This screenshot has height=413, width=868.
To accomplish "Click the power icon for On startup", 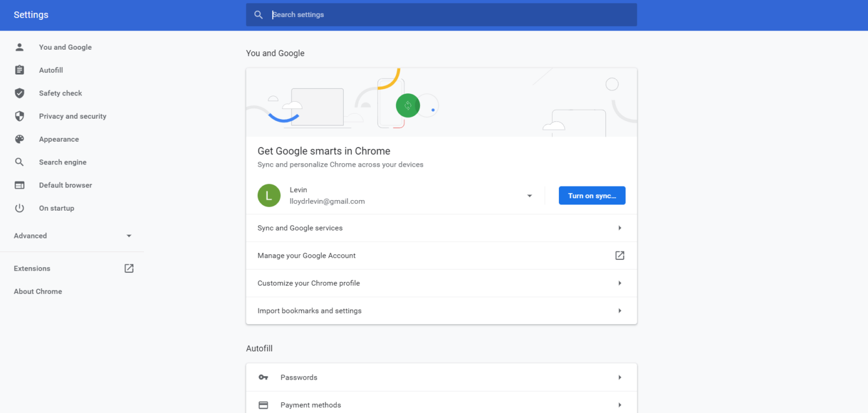I will pos(20,208).
